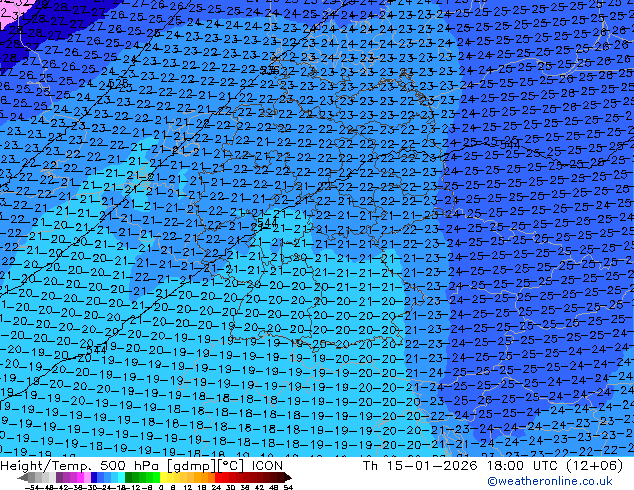The image size is (634, 490).
Task: Click the 'ICON' model name label
Action: pos(267,466)
